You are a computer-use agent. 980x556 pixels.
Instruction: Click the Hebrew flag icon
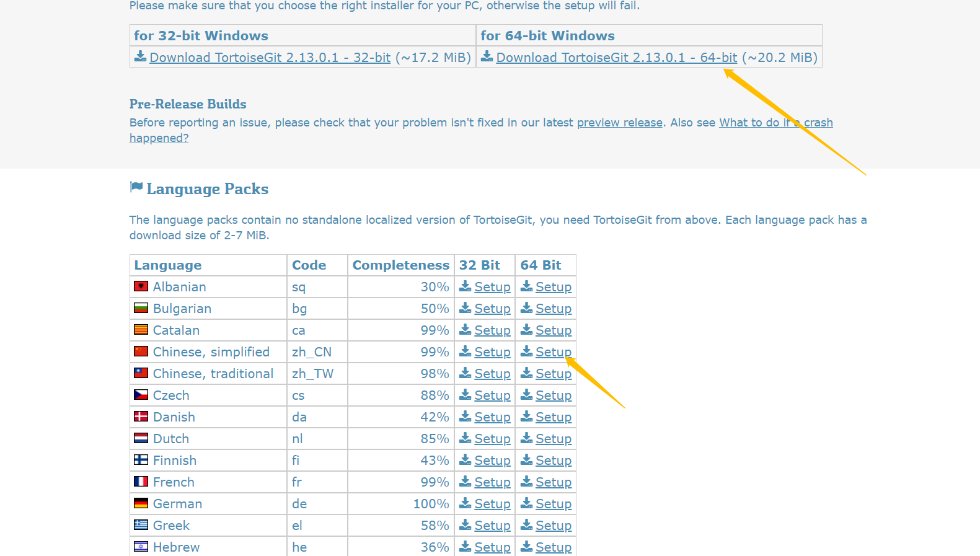(x=141, y=547)
